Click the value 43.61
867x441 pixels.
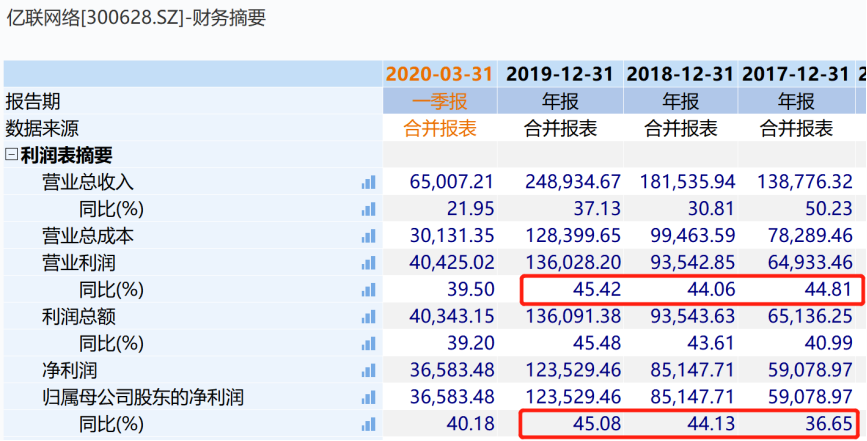click(x=712, y=344)
